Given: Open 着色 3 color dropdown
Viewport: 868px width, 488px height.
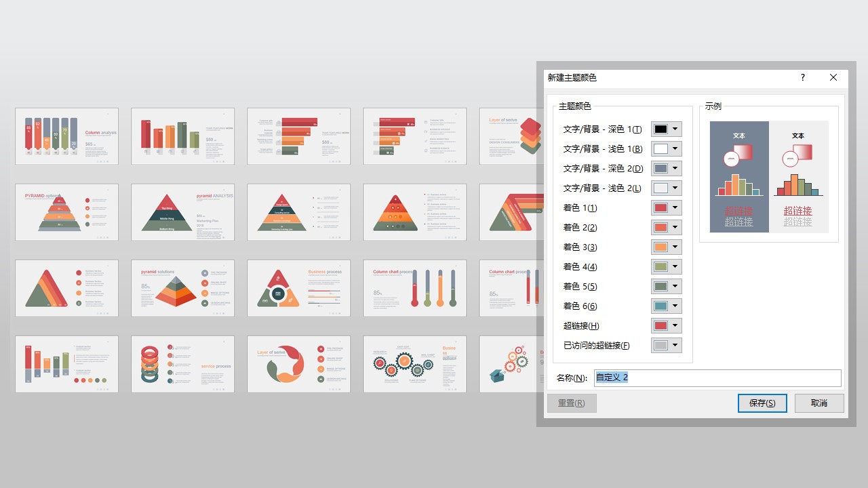Looking at the screenshot, I should pos(667,247).
